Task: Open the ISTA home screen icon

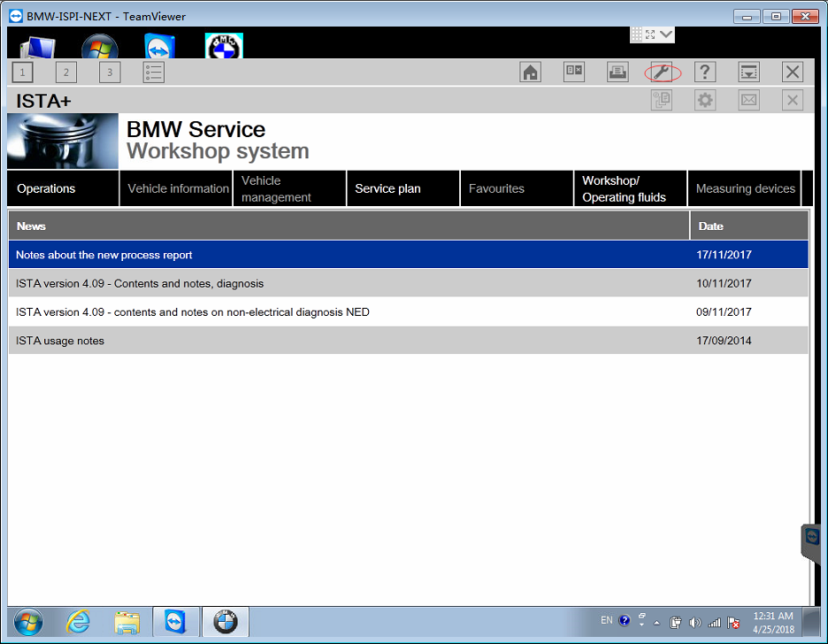Action: click(x=530, y=73)
